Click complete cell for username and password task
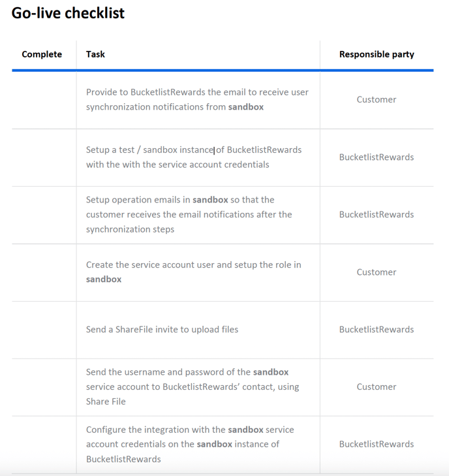The width and height of the screenshot is (449, 476). pyautogui.click(x=44, y=387)
